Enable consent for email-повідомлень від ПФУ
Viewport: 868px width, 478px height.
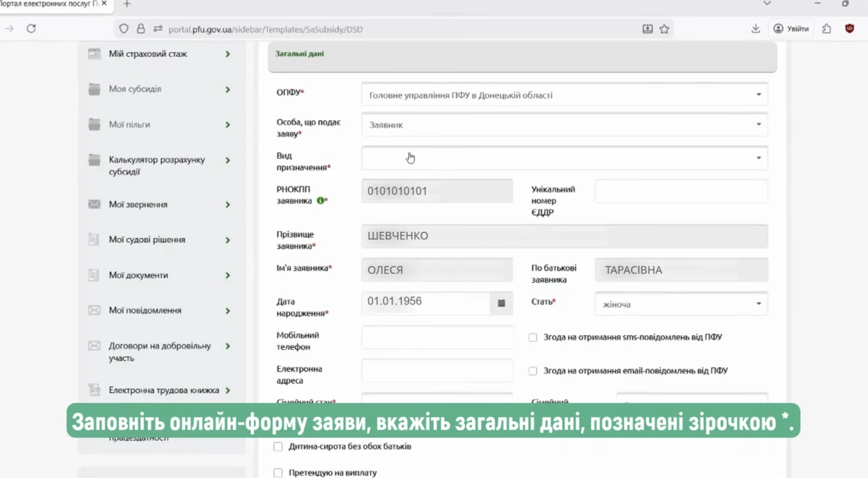pyautogui.click(x=533, y=372)
